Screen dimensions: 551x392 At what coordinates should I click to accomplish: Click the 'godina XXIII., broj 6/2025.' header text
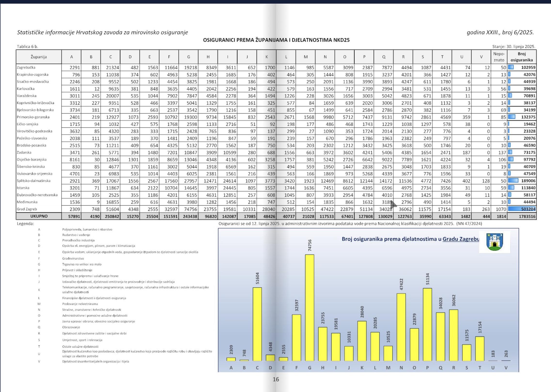point(500,32)
